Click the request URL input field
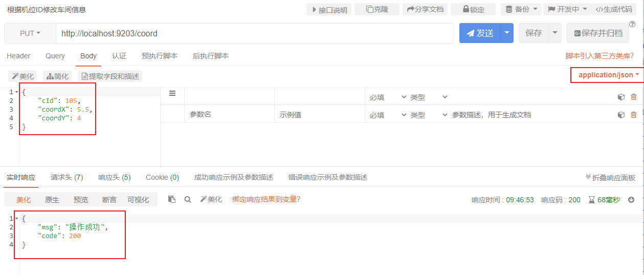 pyautogui.click(x=255, y=33)
